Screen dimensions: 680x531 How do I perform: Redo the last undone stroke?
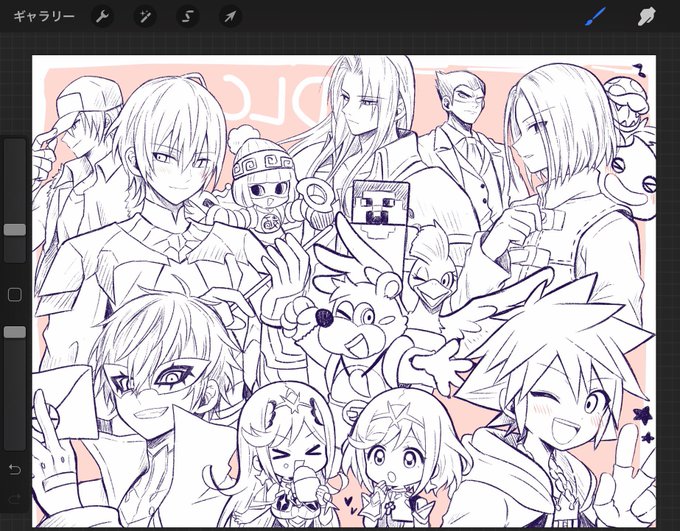click(15, 499)
